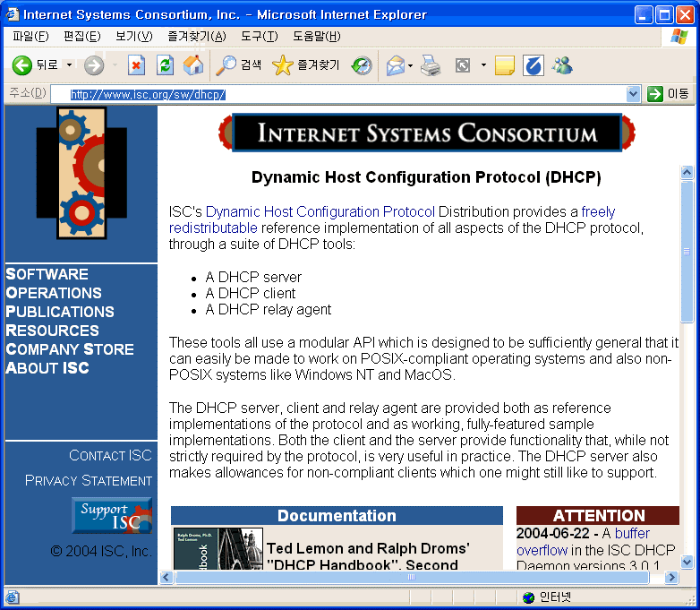The height and width of the screenshot is (610, 700).
Task: Click the Support ISC badge
Action: pos(112,515)
